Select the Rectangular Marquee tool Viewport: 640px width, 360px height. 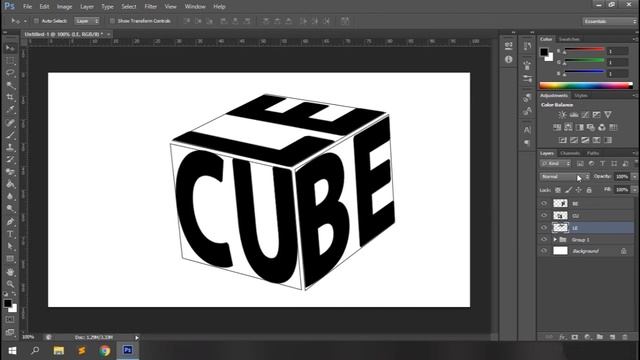pos(10,61)
